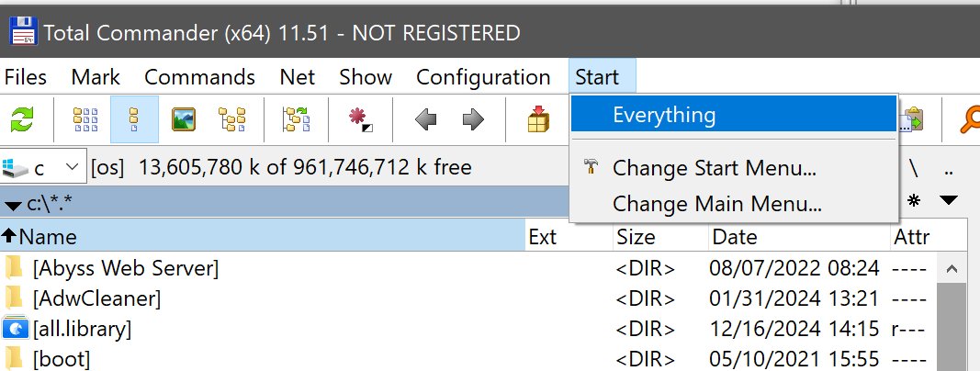Open the Files menu
This screenshot has height=371, width=980.
point(26,77)
